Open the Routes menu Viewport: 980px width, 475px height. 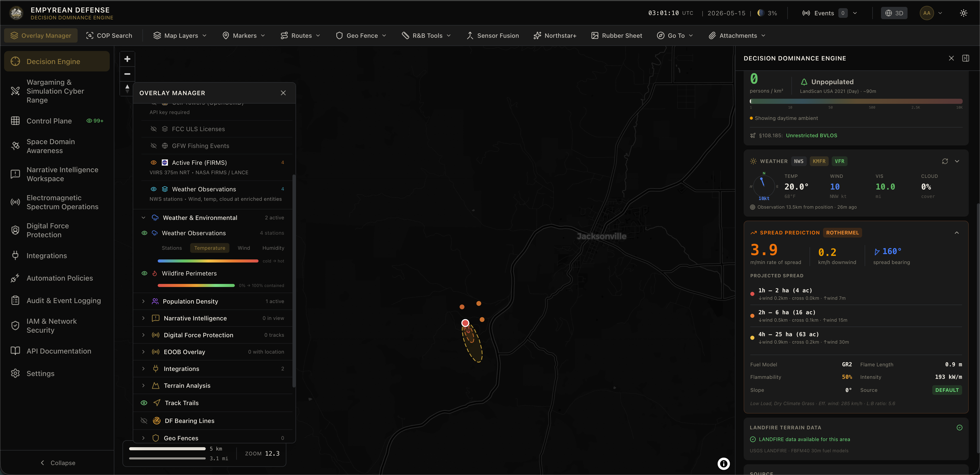tap(301, 35)
